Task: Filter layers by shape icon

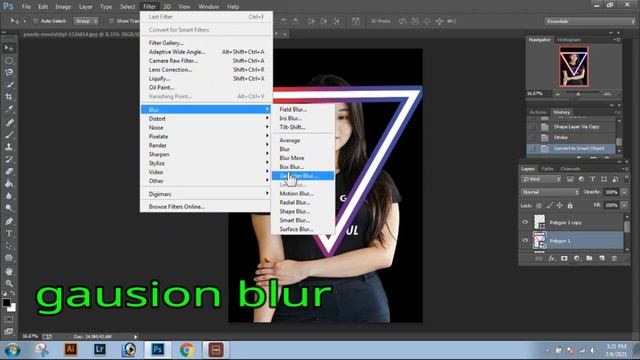Action: [x=604, y=179]
